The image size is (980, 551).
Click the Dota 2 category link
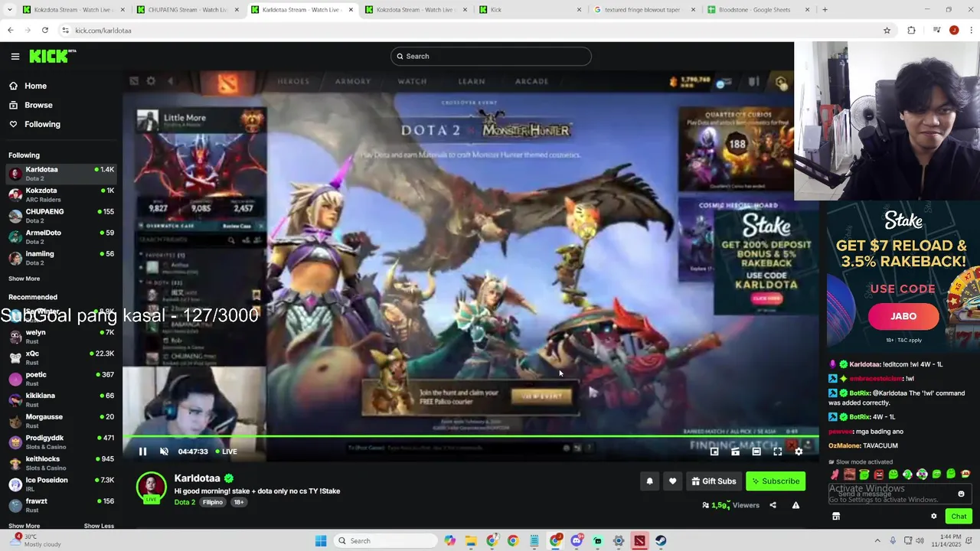point(185,502)
